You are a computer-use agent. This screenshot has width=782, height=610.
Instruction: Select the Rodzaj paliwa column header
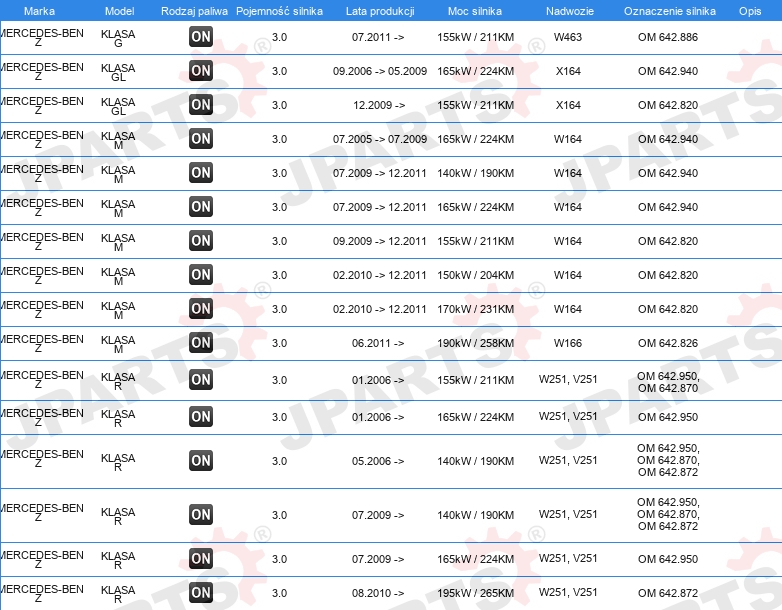pos(195,11)
